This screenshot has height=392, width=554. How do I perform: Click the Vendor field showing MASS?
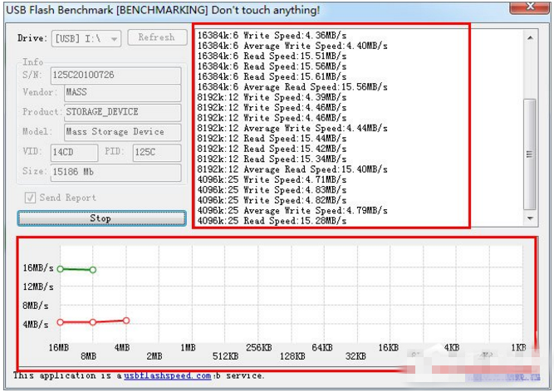click(x=123, y=92)
